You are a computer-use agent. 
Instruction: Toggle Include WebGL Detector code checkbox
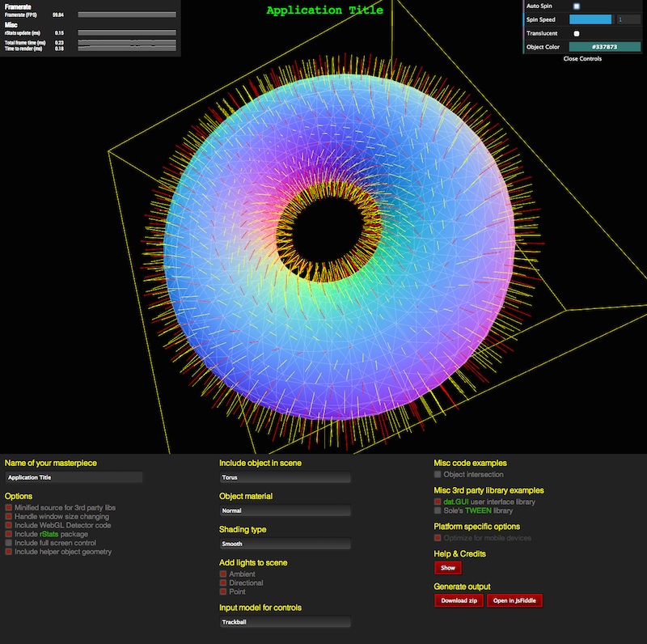pyautogui.click(x=9, y=525)
